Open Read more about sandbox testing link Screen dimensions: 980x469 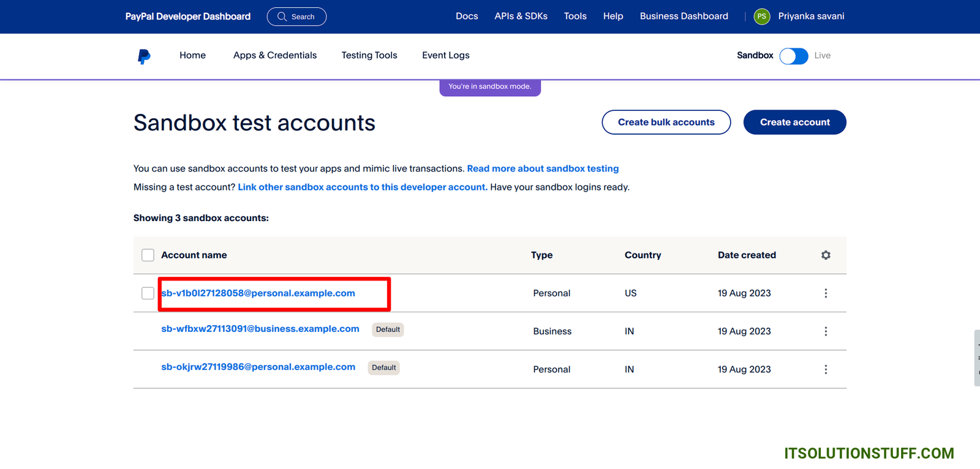pyautogui.click(x=543, y=168)
